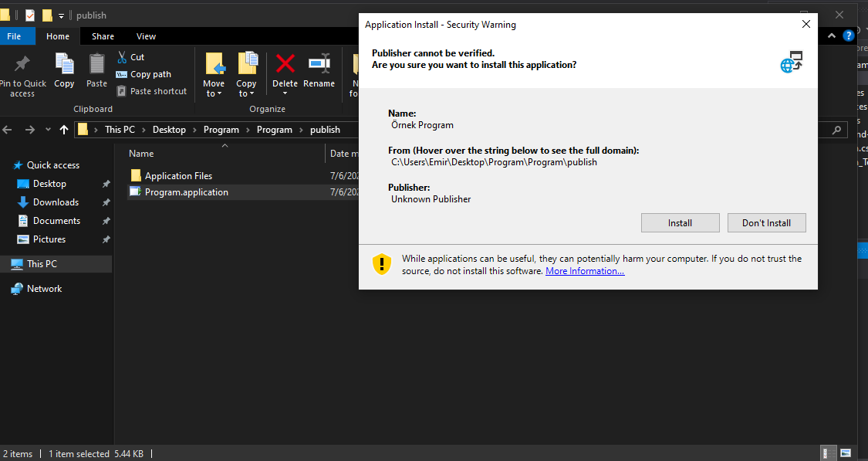Open Documents in the navigation pane
Image resolution: width=868 pixels, height=461 pixels.
point(56,221)
